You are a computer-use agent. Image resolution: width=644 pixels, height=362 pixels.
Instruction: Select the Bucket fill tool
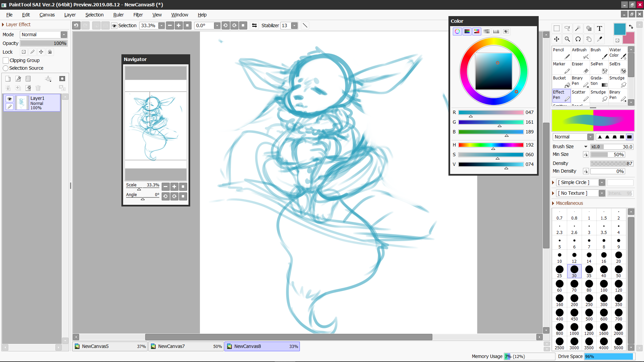(x=561, y=81)
